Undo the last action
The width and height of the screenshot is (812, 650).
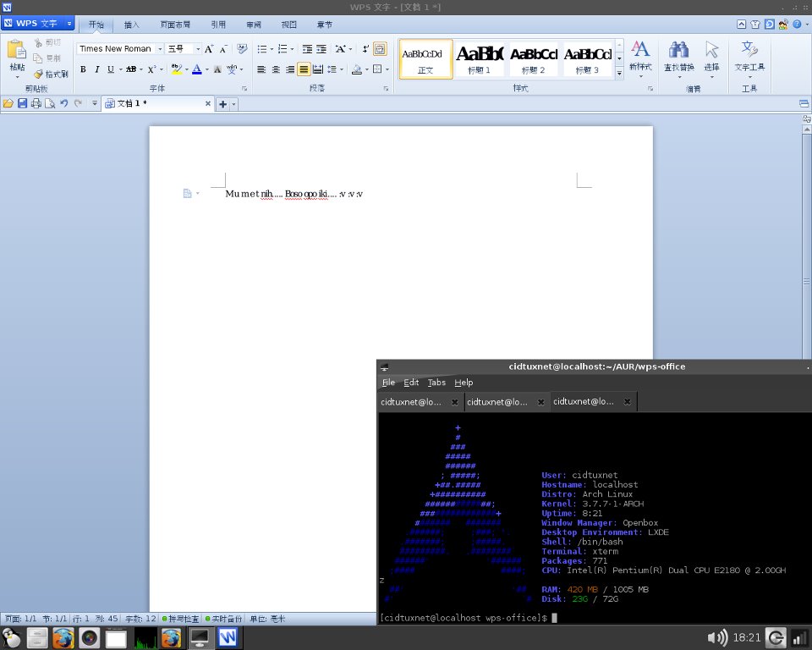63,103
